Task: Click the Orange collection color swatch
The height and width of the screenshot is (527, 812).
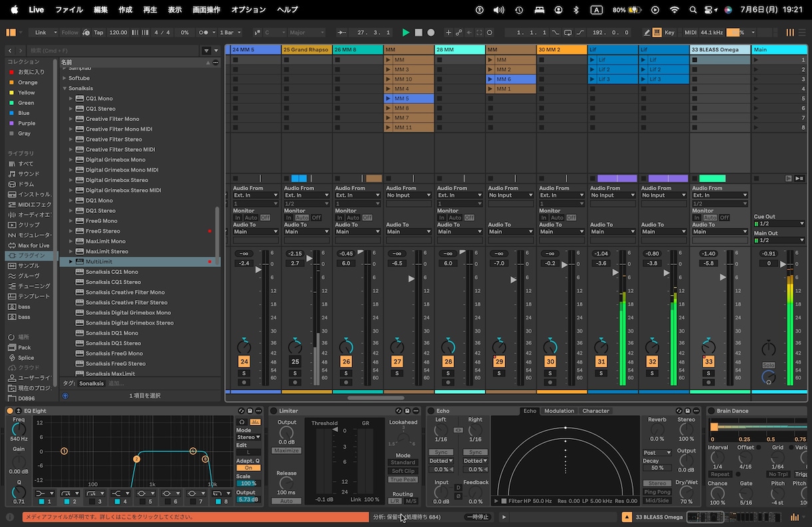Action: pyautogui.click(x=11, y=83)
